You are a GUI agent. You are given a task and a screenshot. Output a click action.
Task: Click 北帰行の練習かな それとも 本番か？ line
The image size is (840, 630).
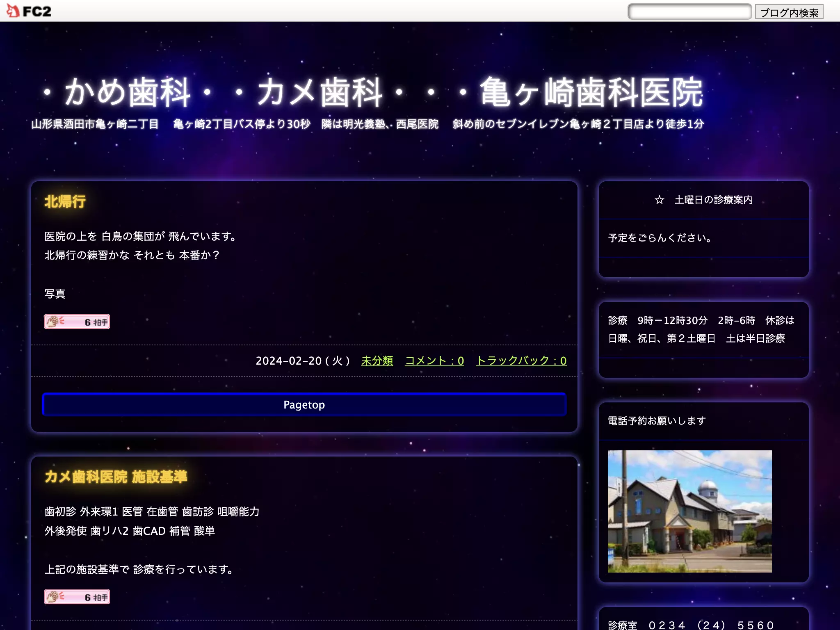point(132,255)
